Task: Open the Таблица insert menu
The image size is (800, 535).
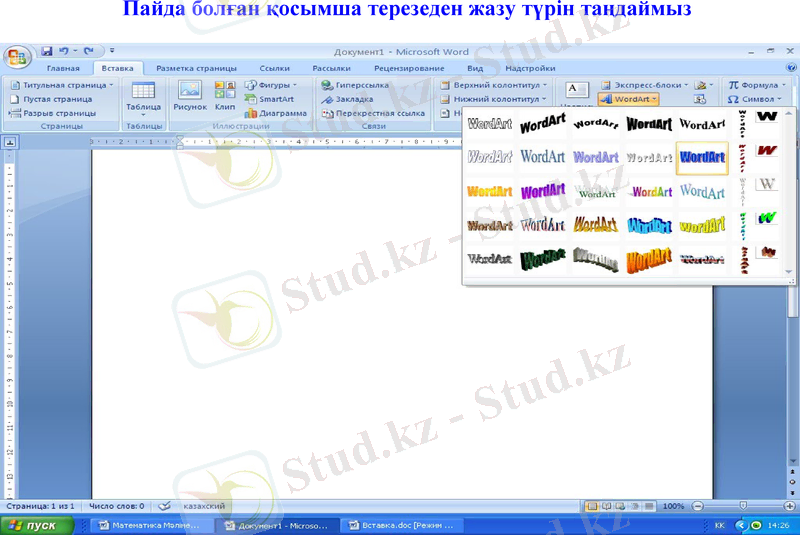Action: click(143, 98)
